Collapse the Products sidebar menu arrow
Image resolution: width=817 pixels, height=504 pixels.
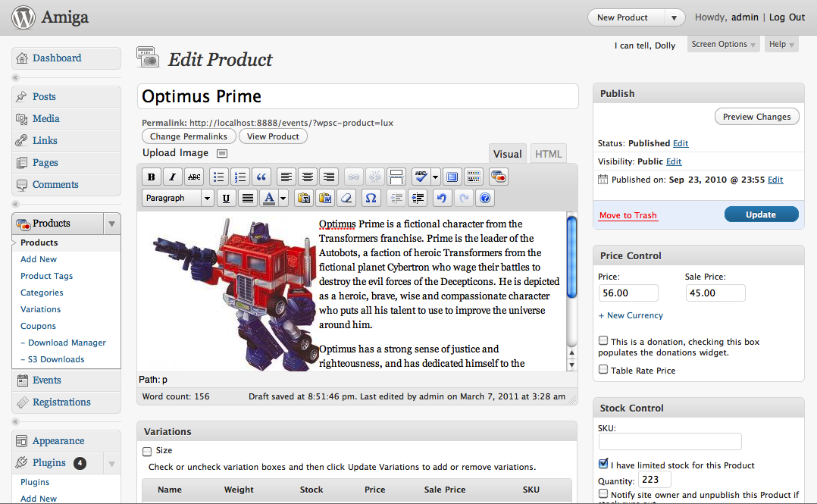tap(111, 224)
